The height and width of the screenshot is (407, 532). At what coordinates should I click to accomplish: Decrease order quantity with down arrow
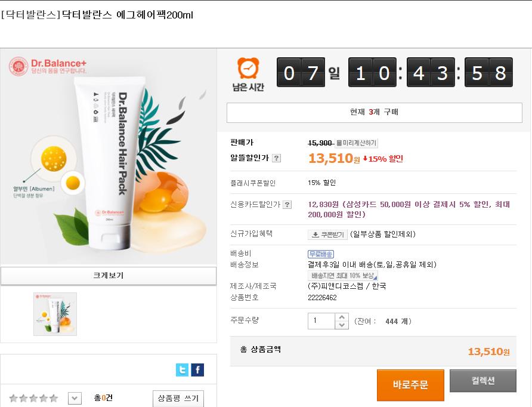click(342, 325)
